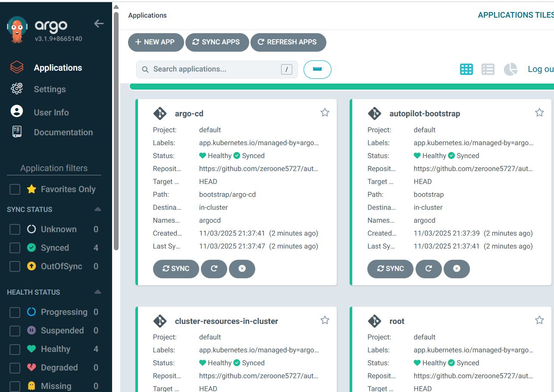This screenshot has height=392, width=554.
Task: Click the green sync status progress bar
Action: click(341, 87)
